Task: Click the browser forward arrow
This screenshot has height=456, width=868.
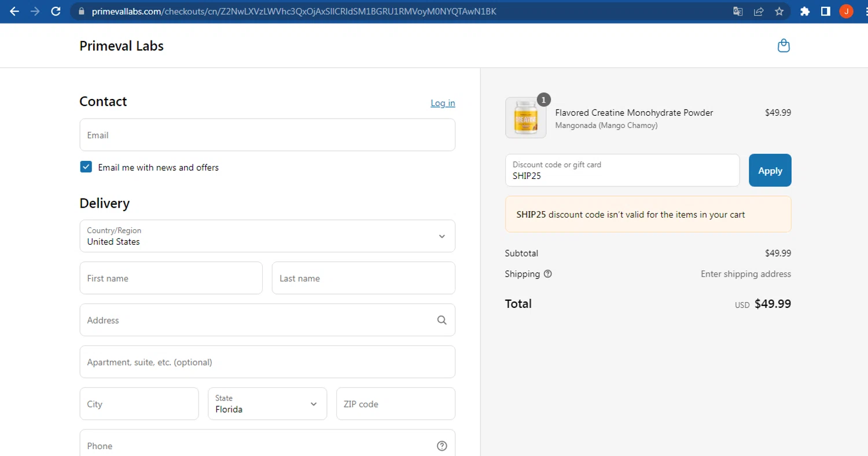Action: 35,11
